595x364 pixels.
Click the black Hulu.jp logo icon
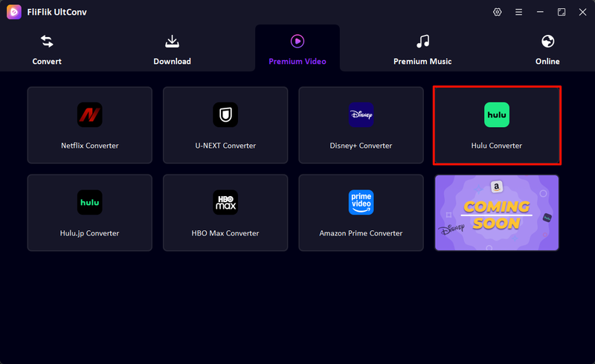[x=90, y=202]
